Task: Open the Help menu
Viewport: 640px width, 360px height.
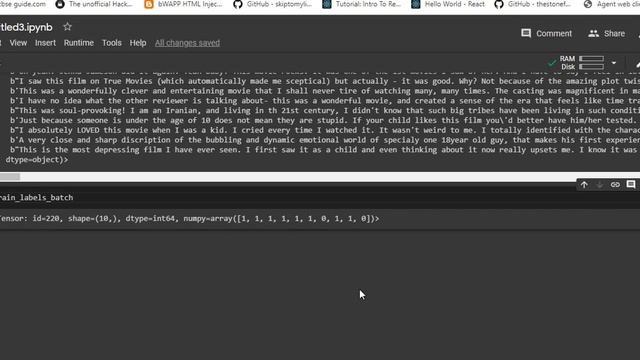Action: click(x=138, y=43)
